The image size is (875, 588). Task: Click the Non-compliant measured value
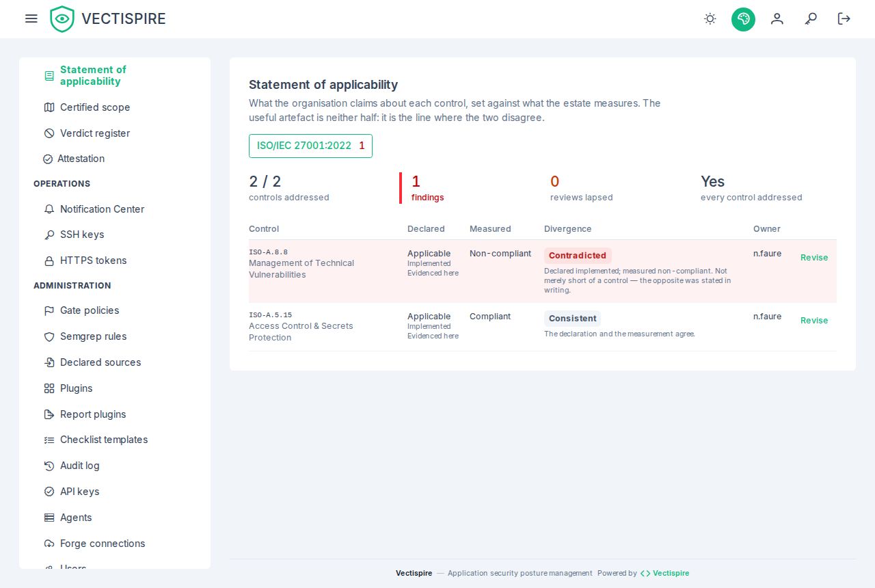point(500,254)
